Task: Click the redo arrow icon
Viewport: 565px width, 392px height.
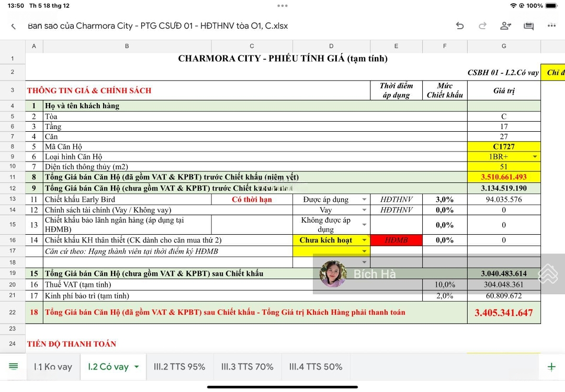Action: pos(482,26)
